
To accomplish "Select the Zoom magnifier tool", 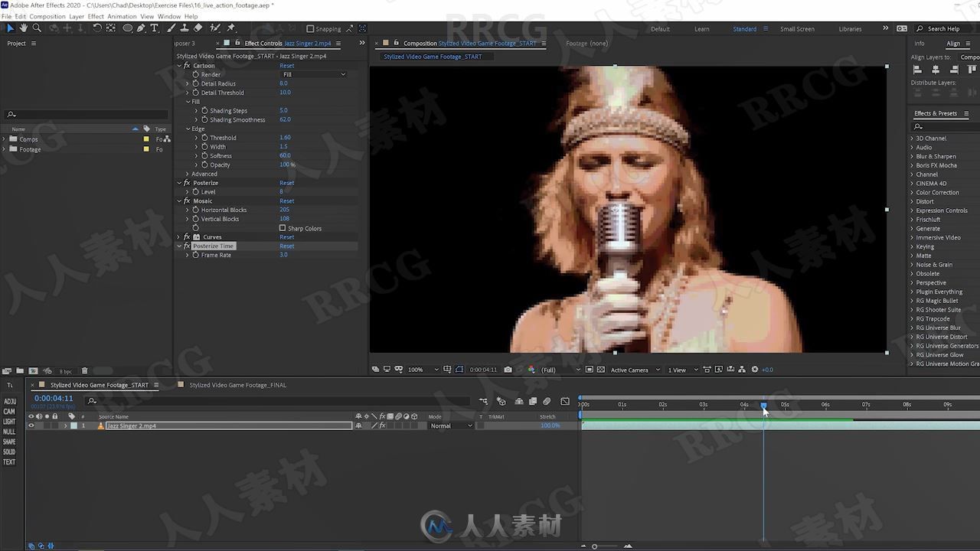I will (x=37, y=28).
